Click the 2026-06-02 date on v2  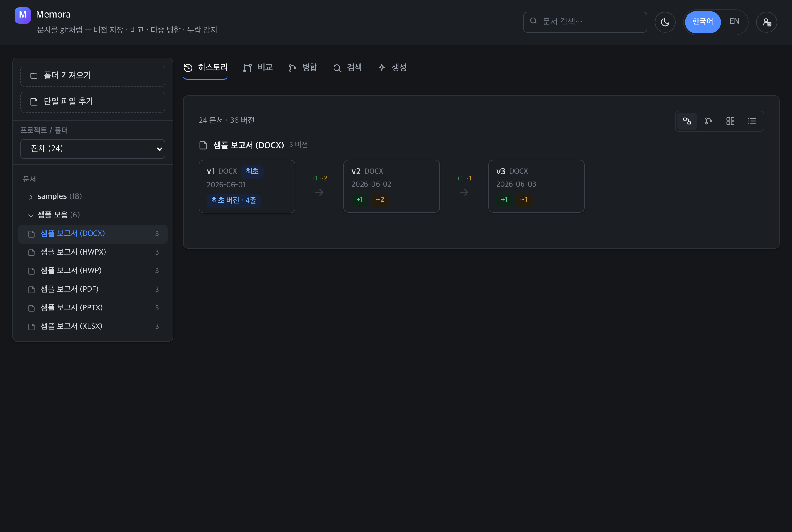coord(371,184)
